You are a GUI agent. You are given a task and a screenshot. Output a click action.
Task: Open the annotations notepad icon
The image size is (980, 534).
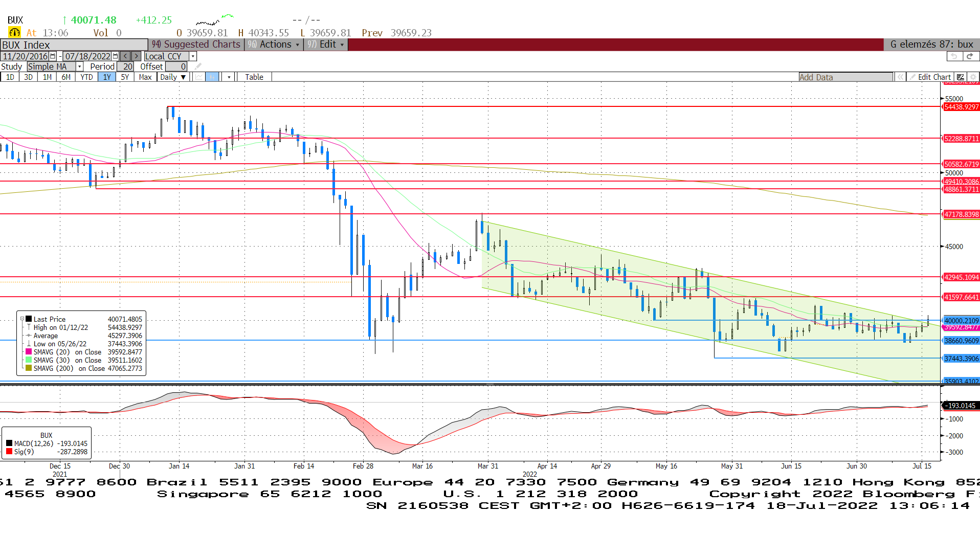coord(961,77)
